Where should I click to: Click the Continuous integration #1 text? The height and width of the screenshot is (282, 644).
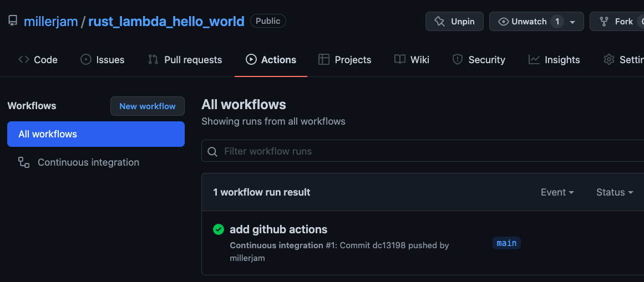(x=283, y=245)
